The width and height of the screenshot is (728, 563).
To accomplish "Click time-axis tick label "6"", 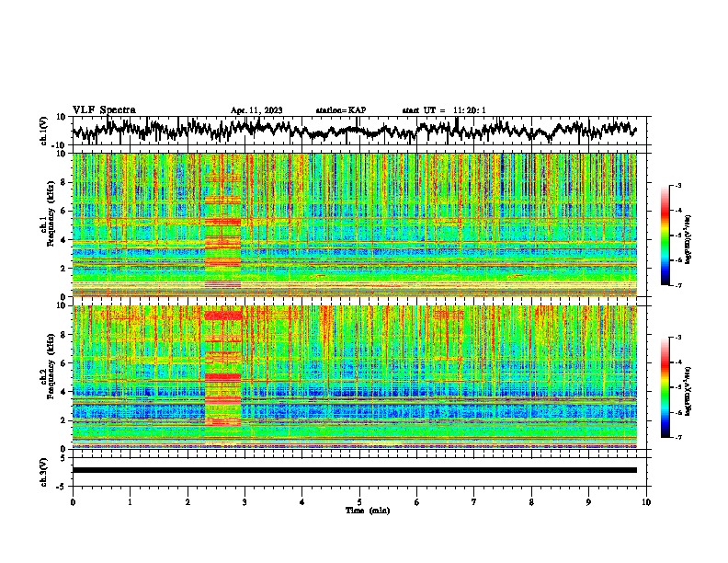I will (417, 502).
